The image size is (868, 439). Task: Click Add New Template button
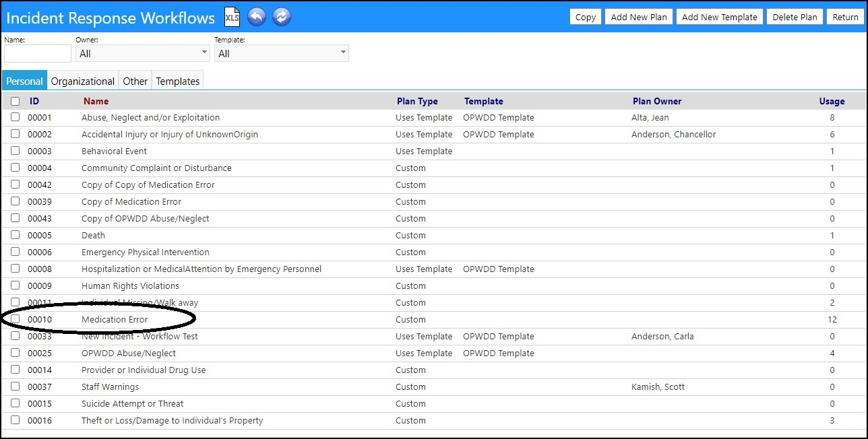(720, 17)
